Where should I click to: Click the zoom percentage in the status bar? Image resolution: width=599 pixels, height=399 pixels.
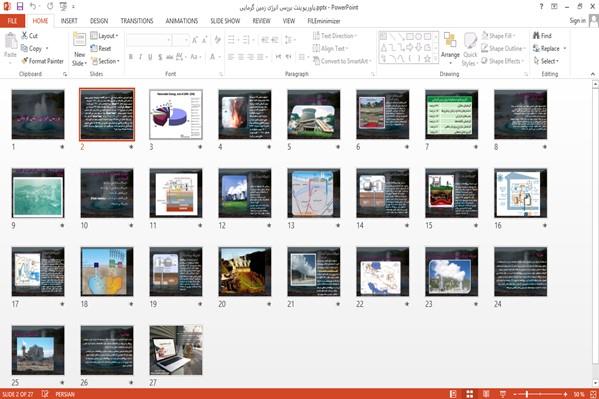coord(578,394)
